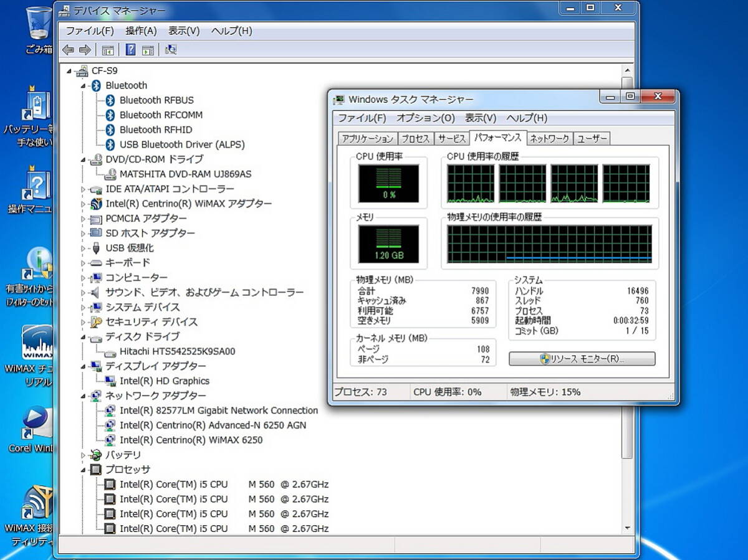Open Task Manager オプション(O) menu
This screenshot has height=560, width=748.
click(426, 118)
